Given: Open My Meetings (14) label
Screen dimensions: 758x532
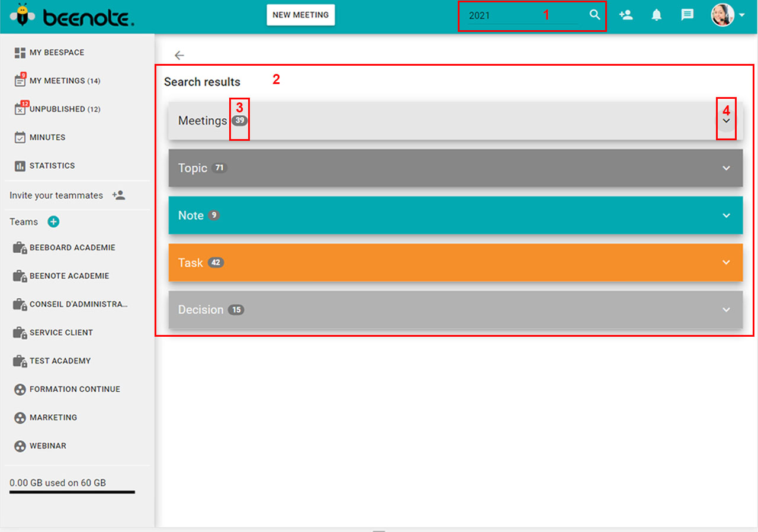Looking at the screenshot, I should [x=65, y=81].
